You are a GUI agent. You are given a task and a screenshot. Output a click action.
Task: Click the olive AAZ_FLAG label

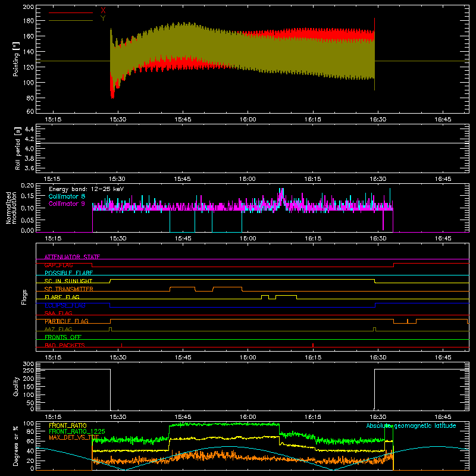pos(58,329)
